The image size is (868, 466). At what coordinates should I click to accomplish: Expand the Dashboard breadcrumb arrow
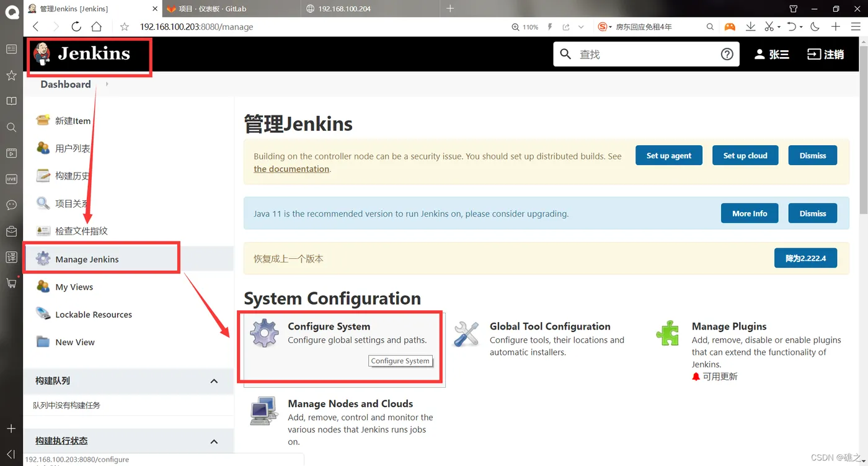click(x=107, y=84)
